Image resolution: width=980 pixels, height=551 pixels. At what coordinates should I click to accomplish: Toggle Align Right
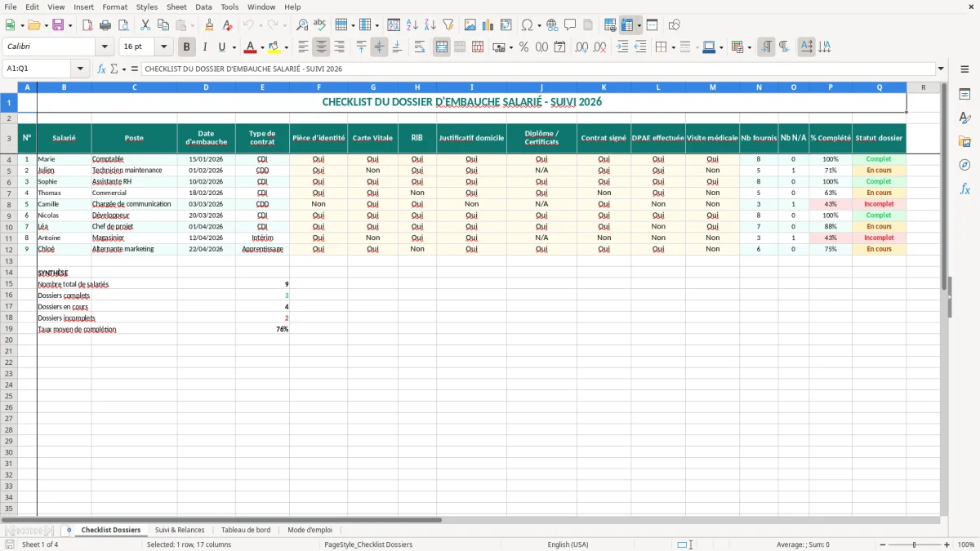(340, 47)
